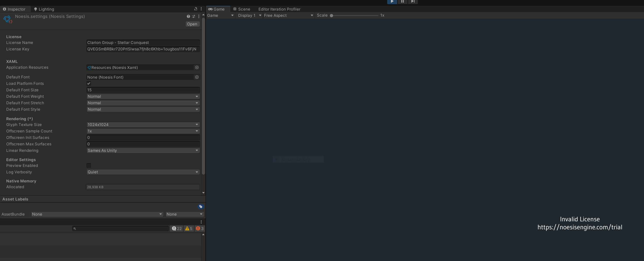Toggle the Load Platform Fonts checkbox

[x=89, y=83]
